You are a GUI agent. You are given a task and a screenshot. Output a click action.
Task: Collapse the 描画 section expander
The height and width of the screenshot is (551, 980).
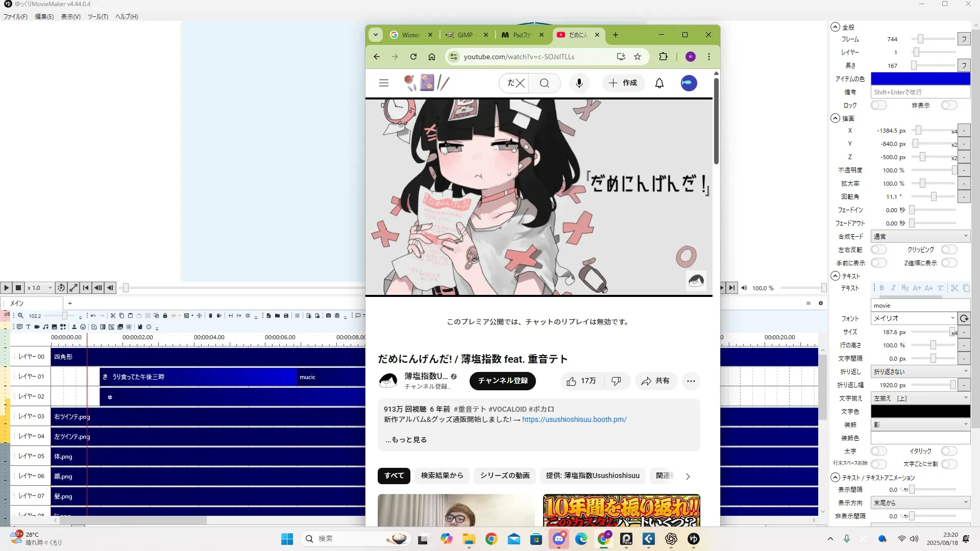click(835, 118)
